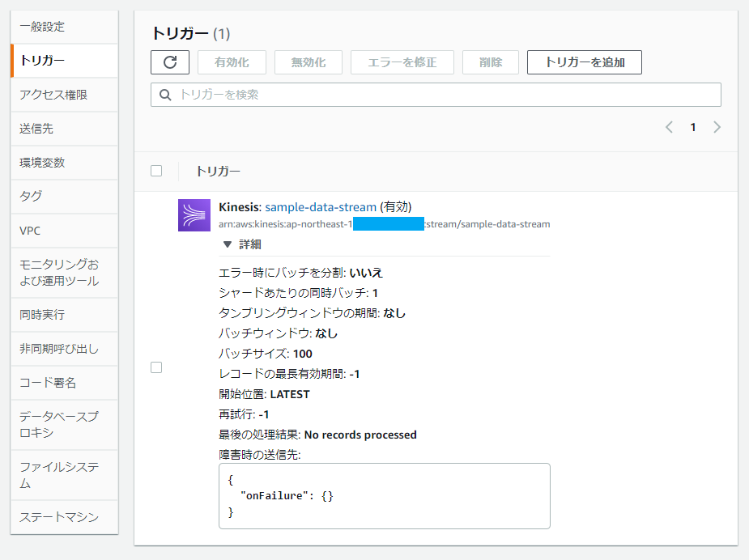Open VPC in sidebar
Viewport: 749px width, 560px height.
[x=64, y=231]
